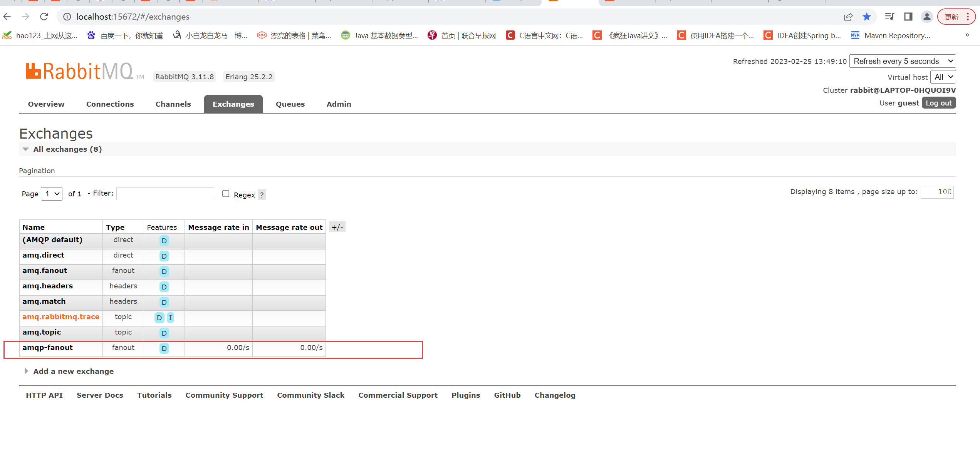Image resolution: width=980 pixels, height=467 pixels.
Task: Toggle table columns with +/- button
Action: pyautogui.click(x=337, y=227)
